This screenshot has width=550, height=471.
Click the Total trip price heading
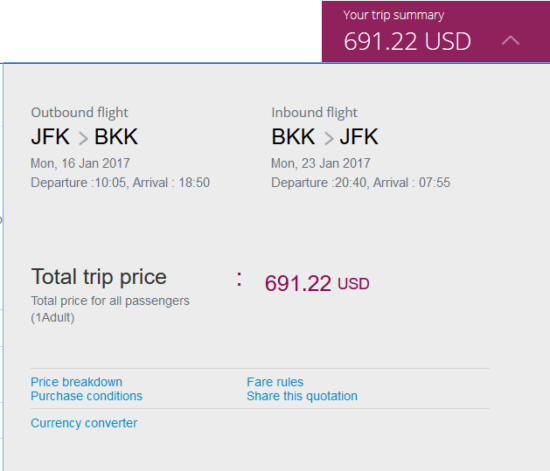click(x=99, y=277)
